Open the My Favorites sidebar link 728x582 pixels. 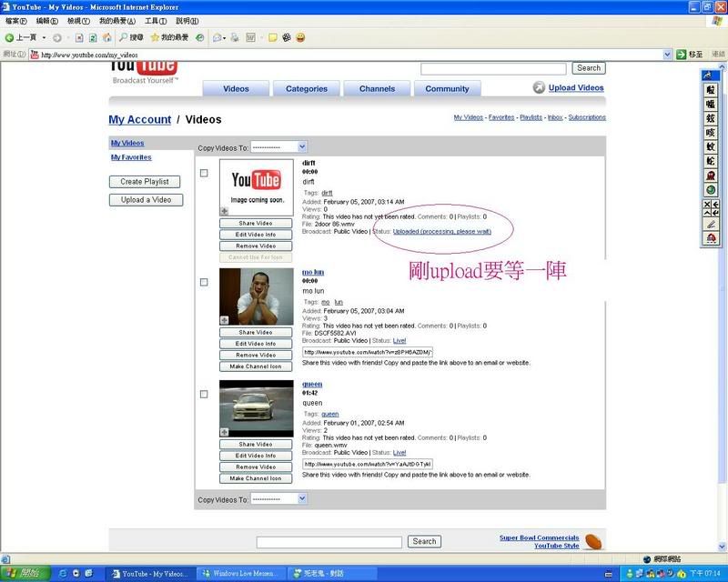coord(131,157)
